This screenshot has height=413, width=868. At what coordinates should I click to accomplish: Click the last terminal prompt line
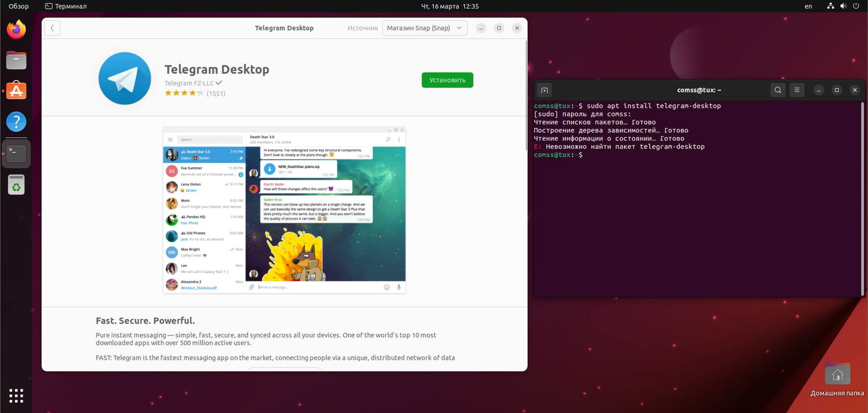tap(558, 155)
